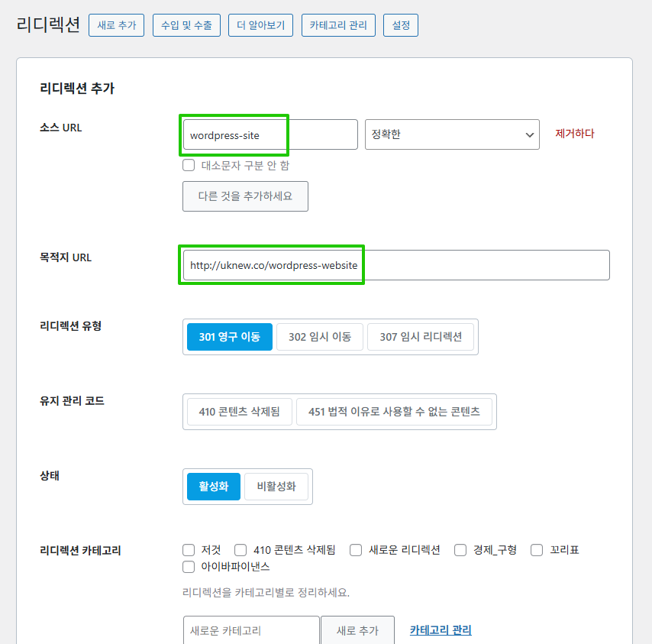This screenshot has height=644, width=652.
Task: Open the 수입 및 수출 page
Action: point(186,25)
